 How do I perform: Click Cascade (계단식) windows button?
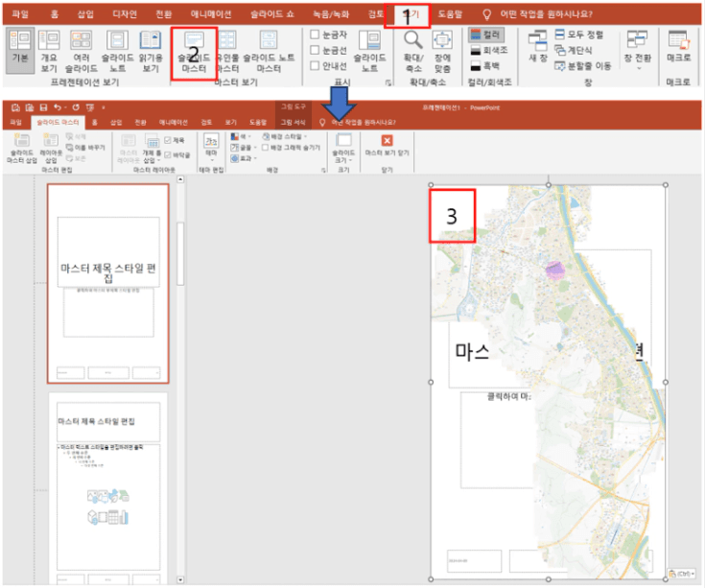(x=577, y=50)
